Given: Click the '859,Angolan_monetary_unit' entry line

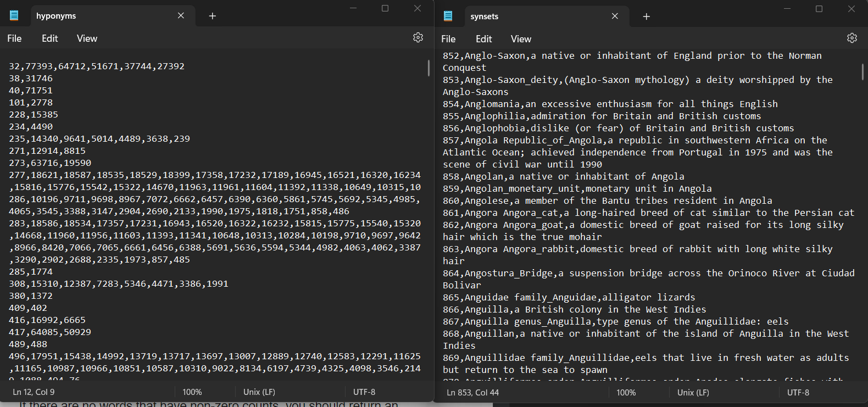Looking at the screenshot, I should point(577,189).
